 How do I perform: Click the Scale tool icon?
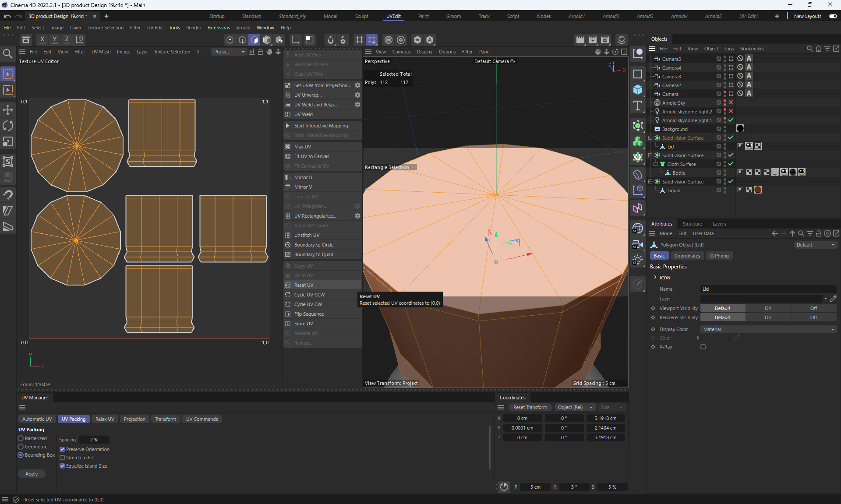[x=8, y=142]
